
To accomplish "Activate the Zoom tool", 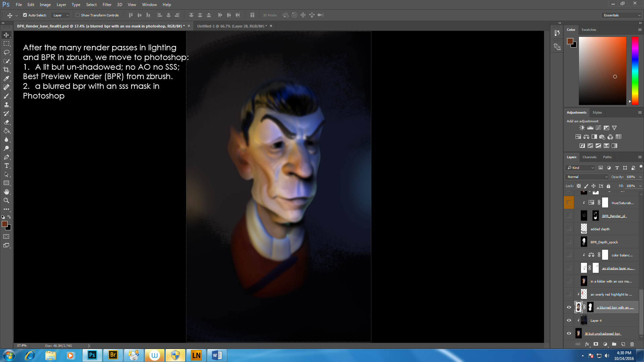I will point(6,200).
